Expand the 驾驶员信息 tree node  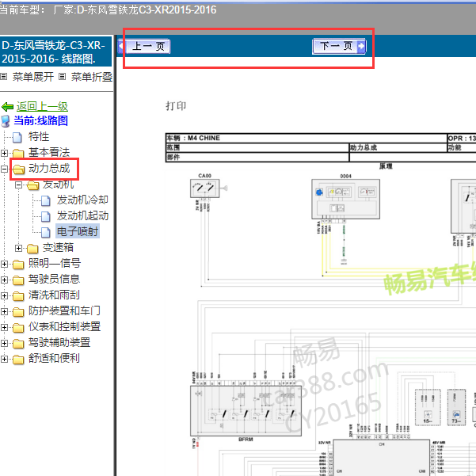click(4, 280)
